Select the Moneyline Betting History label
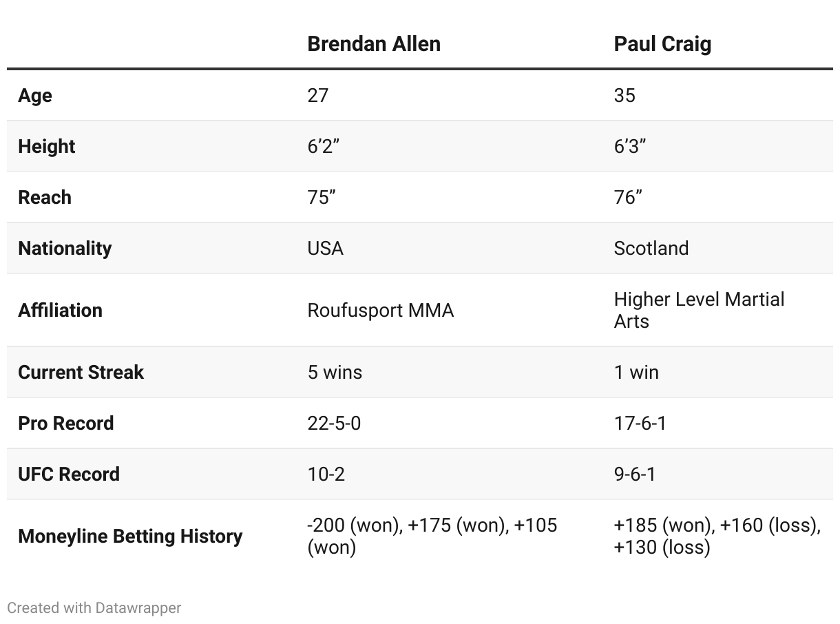Image resolution: width=840 pixels, height=624 pixels. tap(130, 536)
